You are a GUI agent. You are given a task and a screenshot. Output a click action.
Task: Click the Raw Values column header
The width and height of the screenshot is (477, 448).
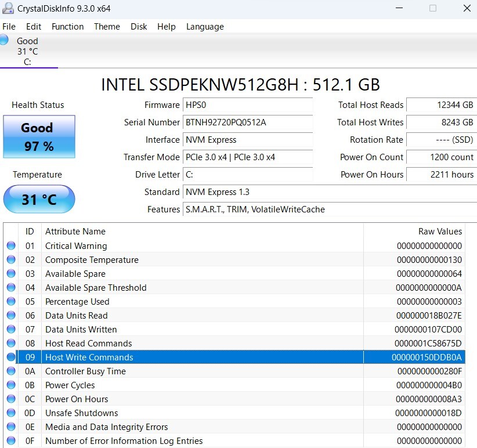(440, 231)
